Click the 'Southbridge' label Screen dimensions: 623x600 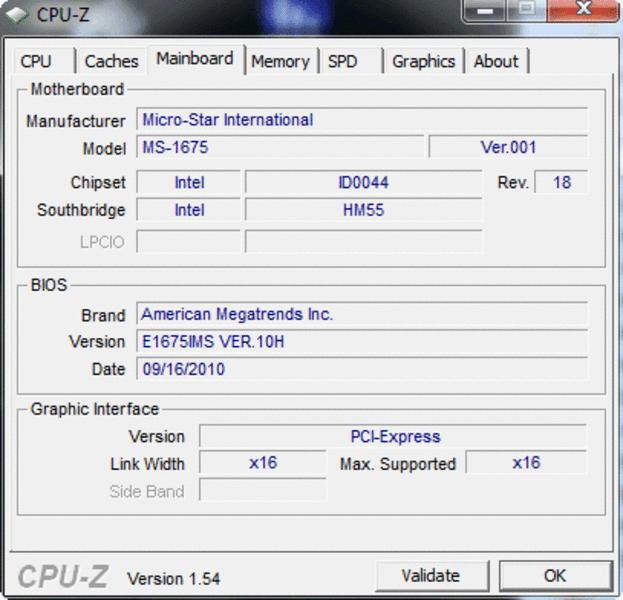click(x=81, y=210)
